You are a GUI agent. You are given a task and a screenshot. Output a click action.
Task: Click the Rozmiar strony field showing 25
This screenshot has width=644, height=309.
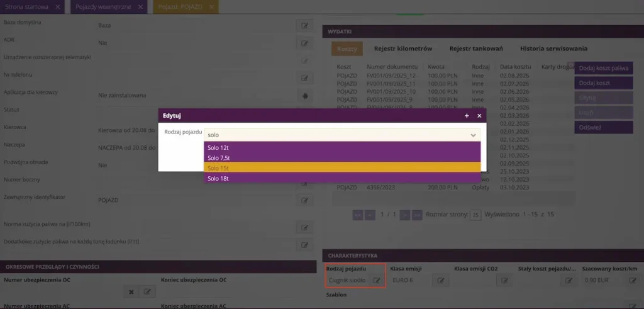(475, 215)
